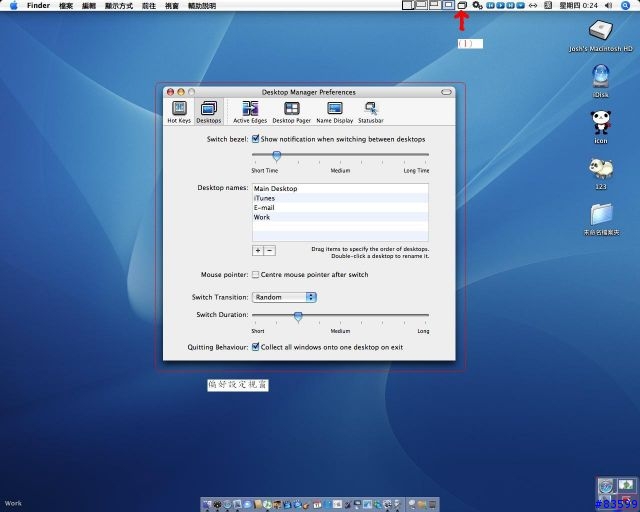
Task: Click previous track button in menu bar
Action: [x=491, y=5]
